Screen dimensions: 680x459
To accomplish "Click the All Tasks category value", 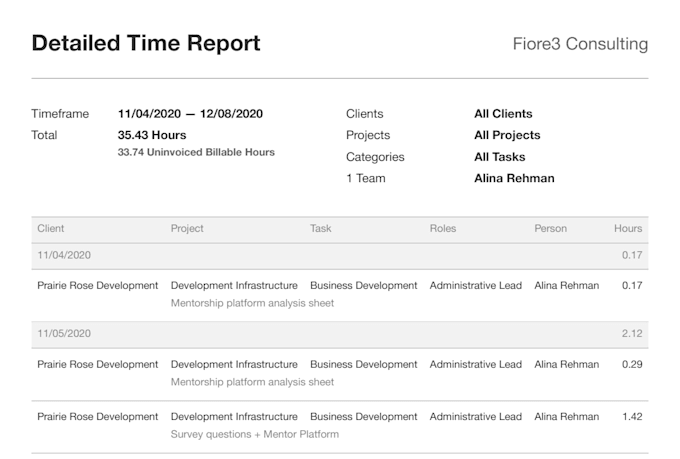I will point(500,157).
